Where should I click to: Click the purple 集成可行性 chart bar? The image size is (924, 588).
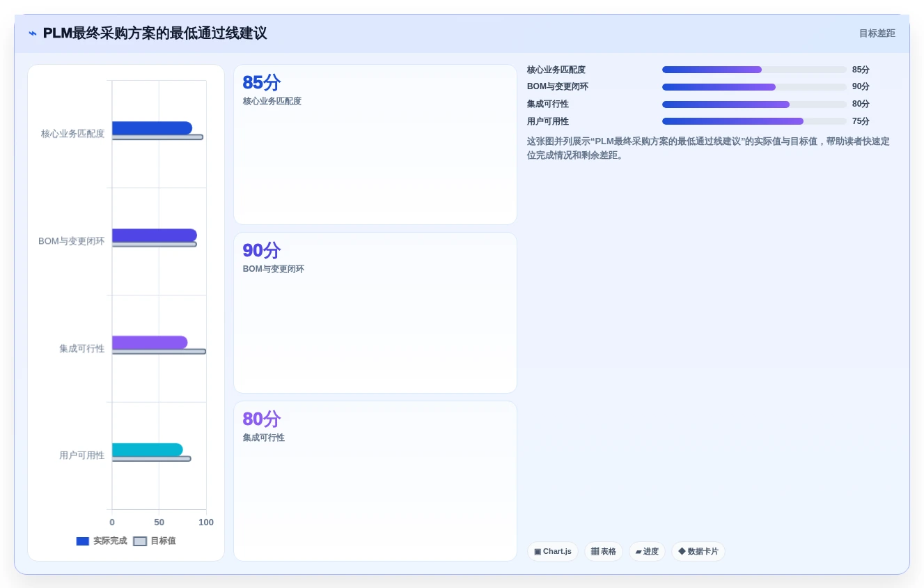tap(150, 343)
